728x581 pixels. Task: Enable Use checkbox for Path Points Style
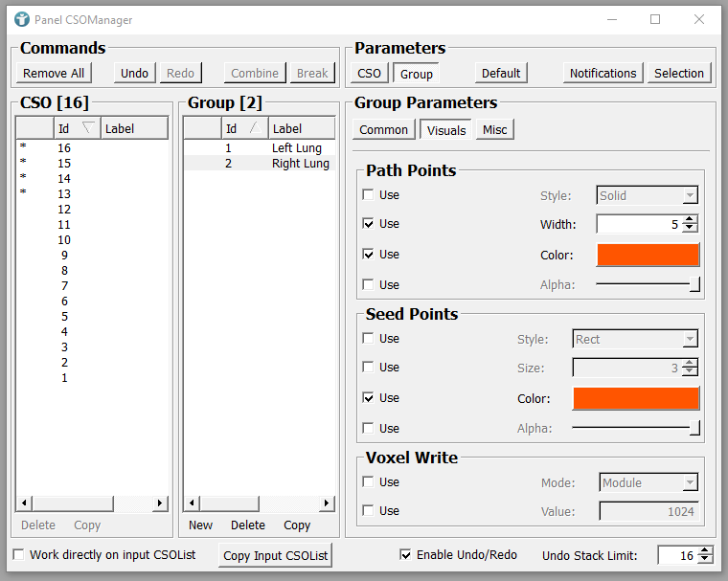coord(369,195)
